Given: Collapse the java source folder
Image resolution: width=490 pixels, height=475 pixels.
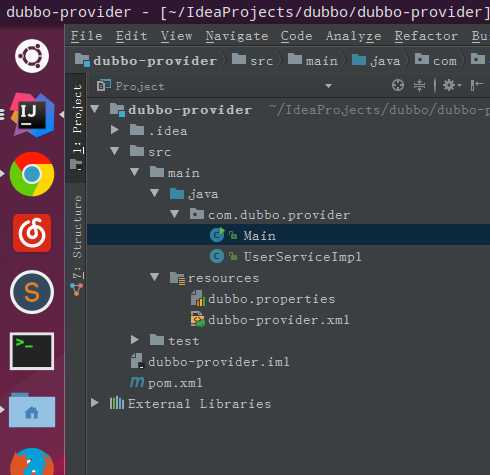Looking at the screenshot, I should coord(155,193).
